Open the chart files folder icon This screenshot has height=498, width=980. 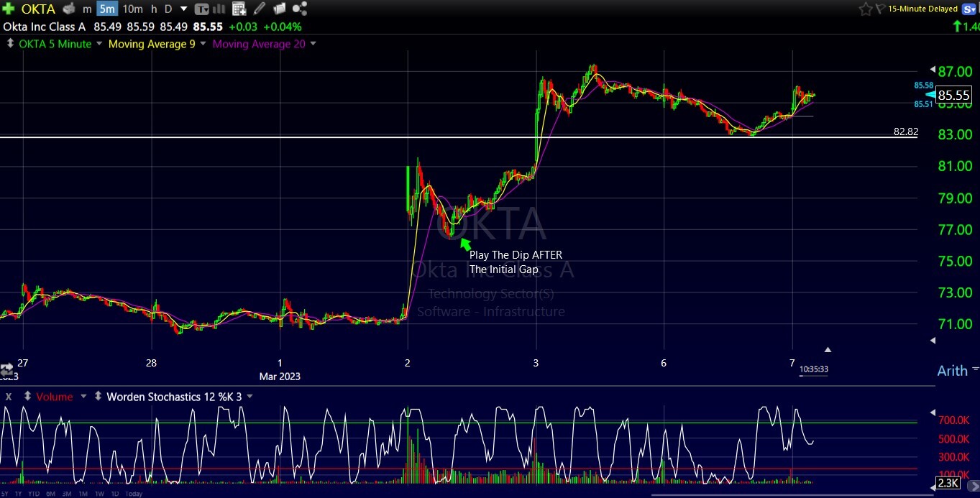tap(280, 9)
